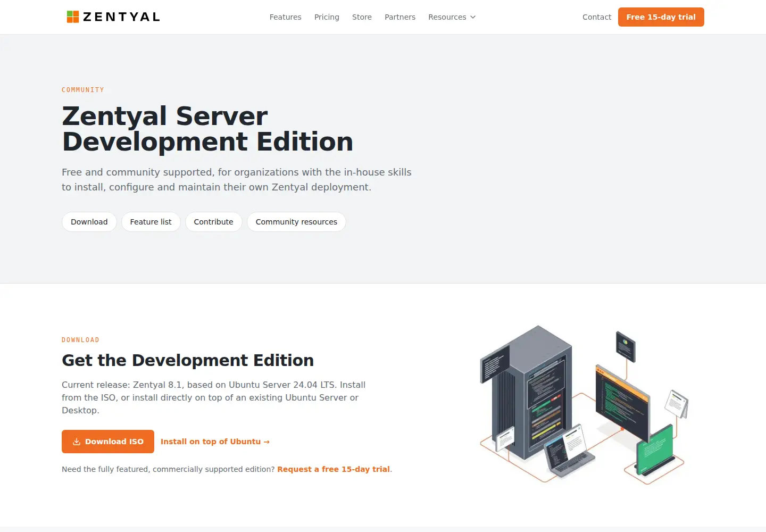
Task: Click the Contact link
Action: point(597,17)
